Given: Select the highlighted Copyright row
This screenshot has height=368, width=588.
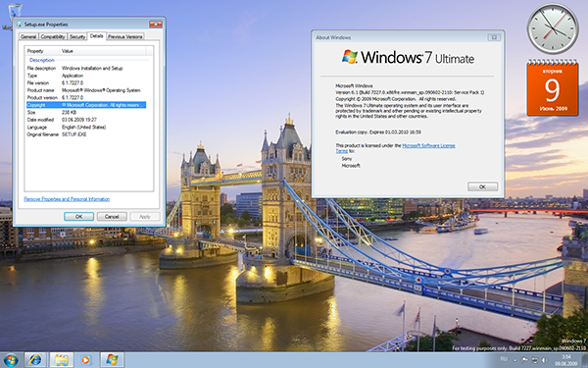Looking at the screenshot, I should (x=86, y=105).
